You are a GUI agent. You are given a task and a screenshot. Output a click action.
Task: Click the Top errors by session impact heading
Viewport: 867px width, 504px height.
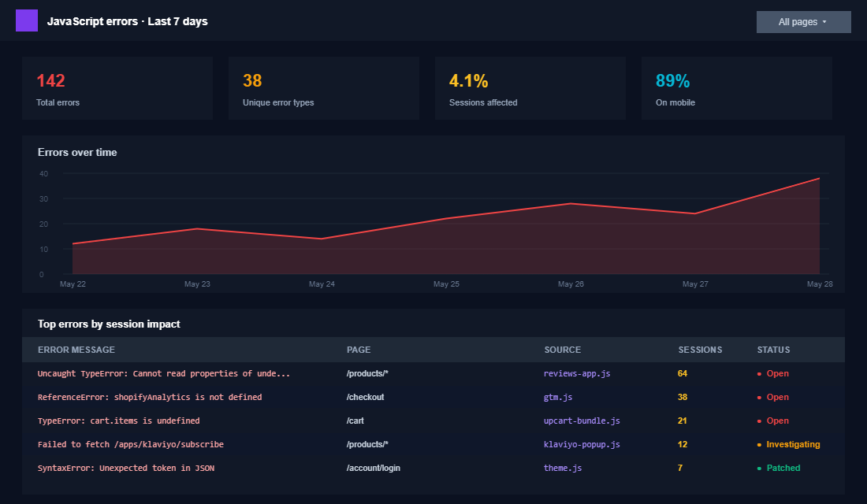coord(109,324)
